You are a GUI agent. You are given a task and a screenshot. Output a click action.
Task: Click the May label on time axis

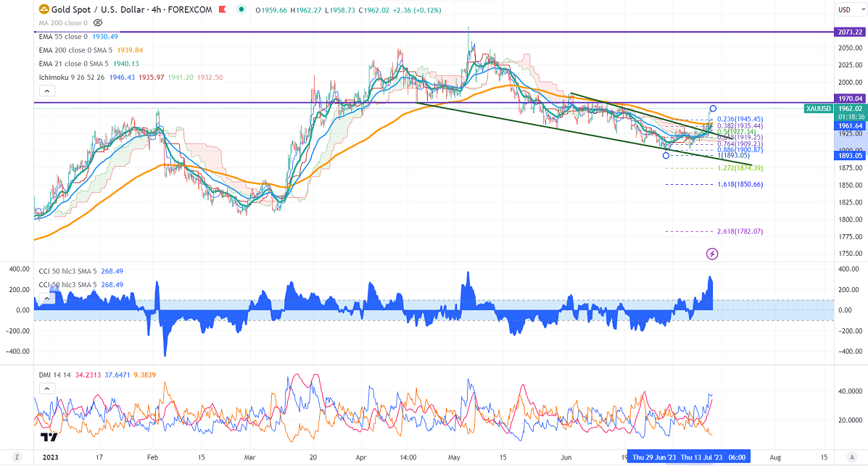tap(454, 457)
